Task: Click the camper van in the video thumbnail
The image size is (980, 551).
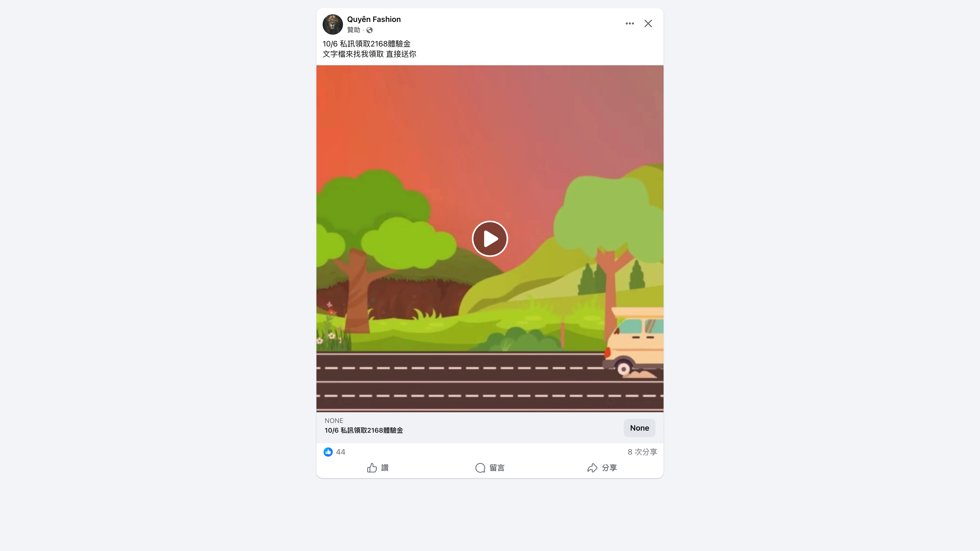Action: click(634, 342)
